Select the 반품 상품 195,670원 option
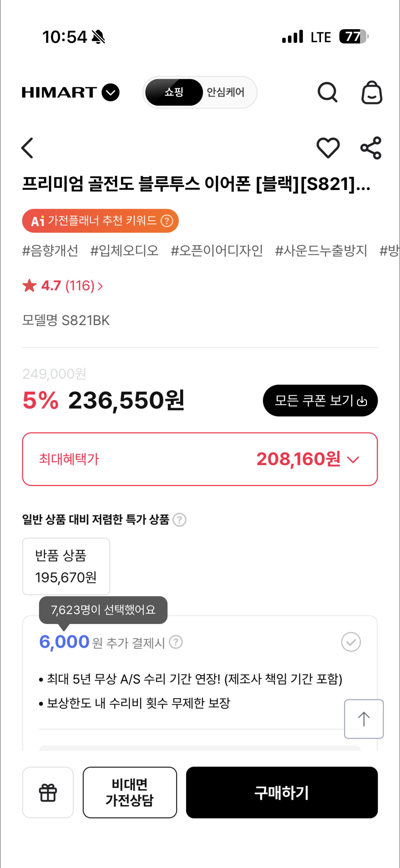Viewport: 400px width, 868px height. coord(66,566)
